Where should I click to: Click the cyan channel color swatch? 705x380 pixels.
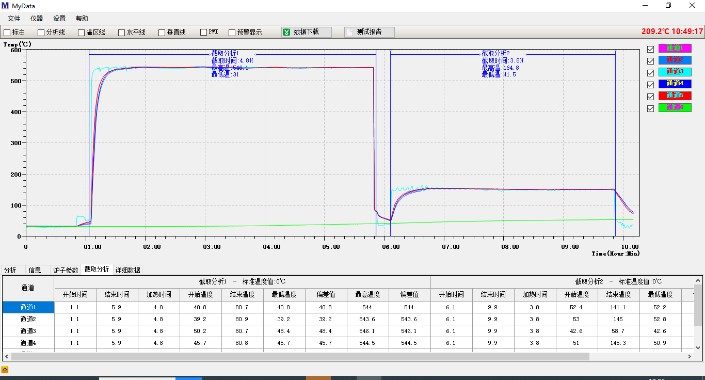click(x=675, y=72)
